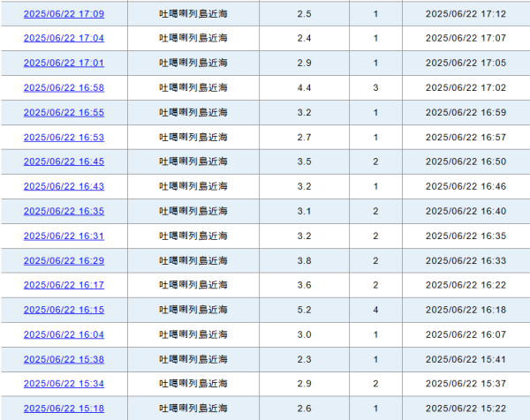Open the 2025/06/22 17:01 earthquake link

(x=64, y=64)
